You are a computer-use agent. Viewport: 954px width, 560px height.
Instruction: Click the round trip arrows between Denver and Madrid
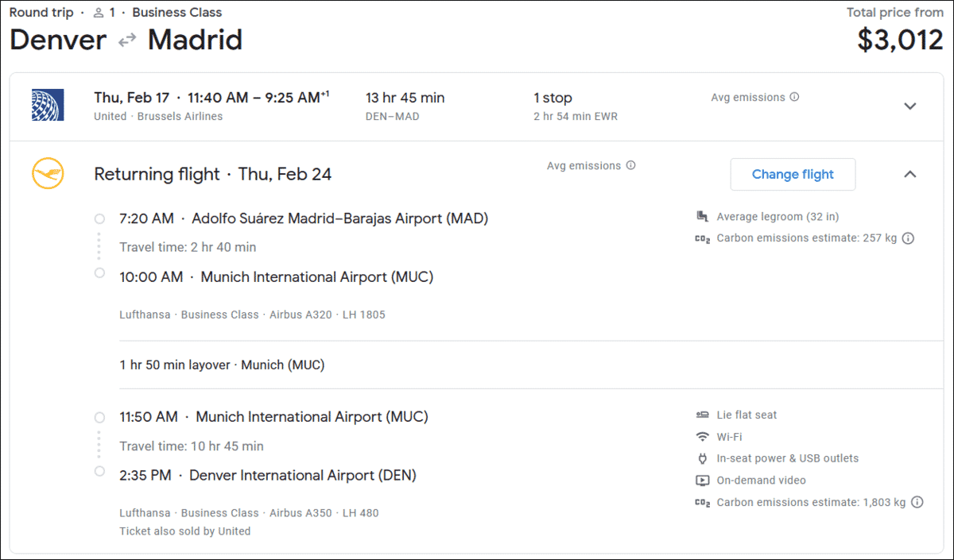tap(127, 41)
